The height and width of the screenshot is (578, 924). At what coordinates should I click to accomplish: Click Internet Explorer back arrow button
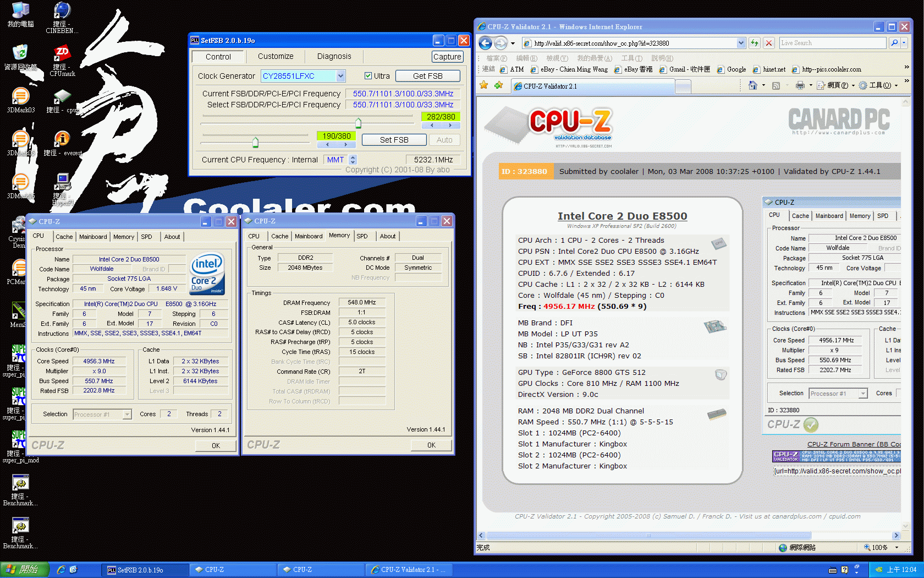coord(485,43)
